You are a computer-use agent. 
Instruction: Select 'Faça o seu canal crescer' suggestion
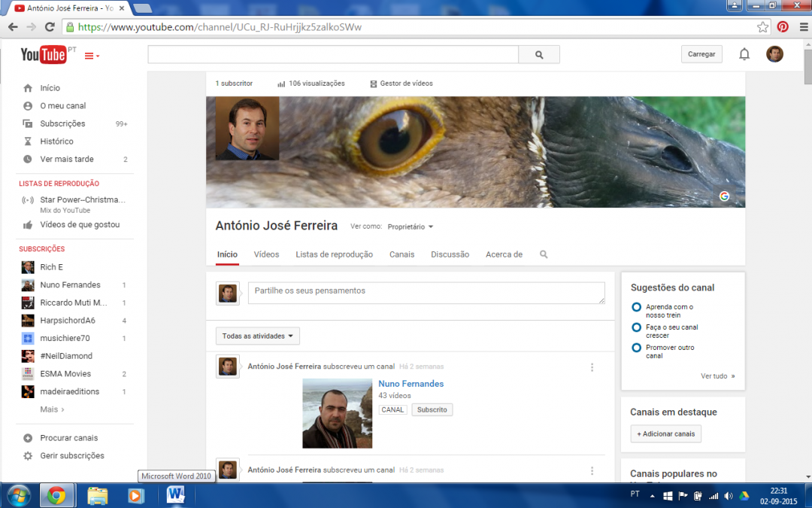pyautogui.click(x=637, y=327)
